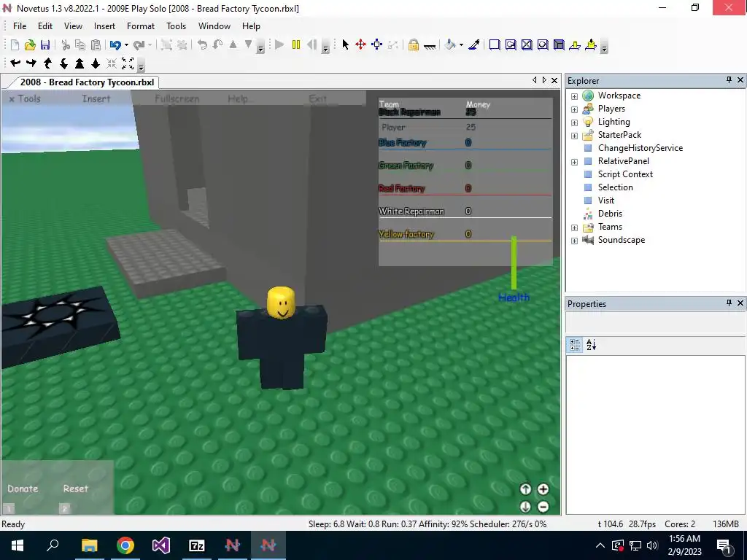747x560 pixels.
Task: Select the dark filled square surface tool
Action: (559, 44)
